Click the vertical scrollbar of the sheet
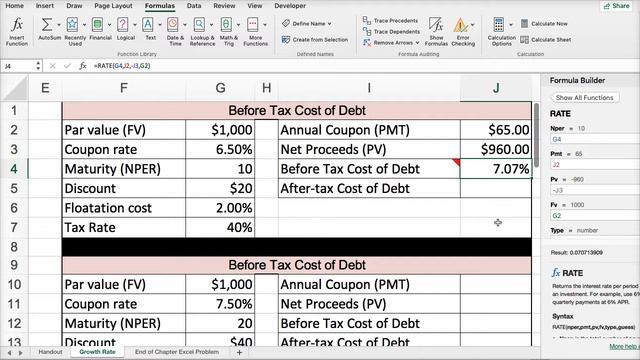The width and height of the screenshot is (640, 360). pyautogui.click(x=536, y=135)
